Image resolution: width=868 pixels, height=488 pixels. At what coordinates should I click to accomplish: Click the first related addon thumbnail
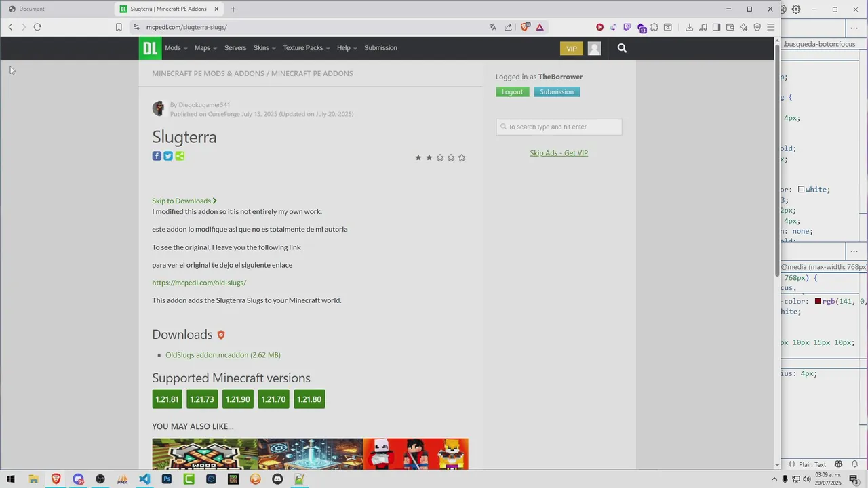coord(205,453)
